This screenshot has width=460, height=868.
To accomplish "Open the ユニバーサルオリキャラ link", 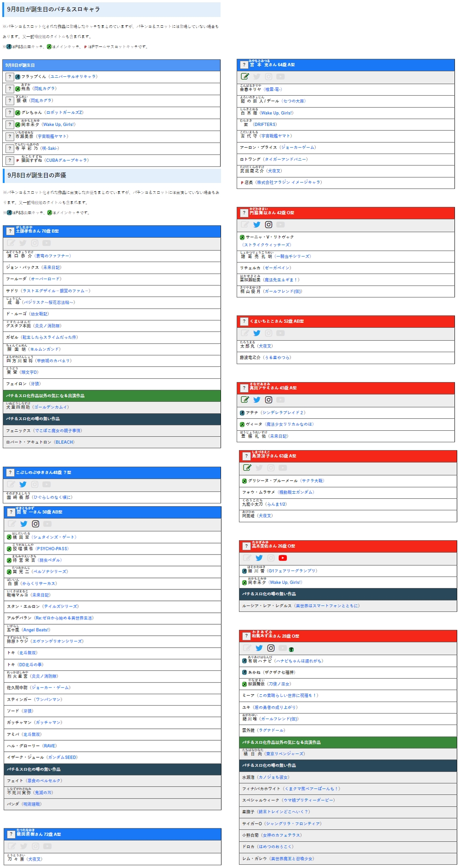I will [72, 77].
